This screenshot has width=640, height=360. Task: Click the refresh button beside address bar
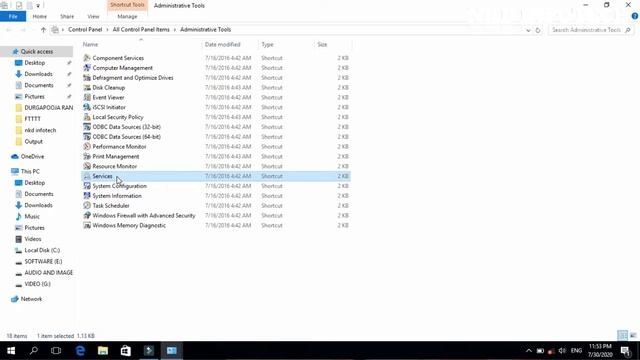pyautogui.click(x=538, y=30)
